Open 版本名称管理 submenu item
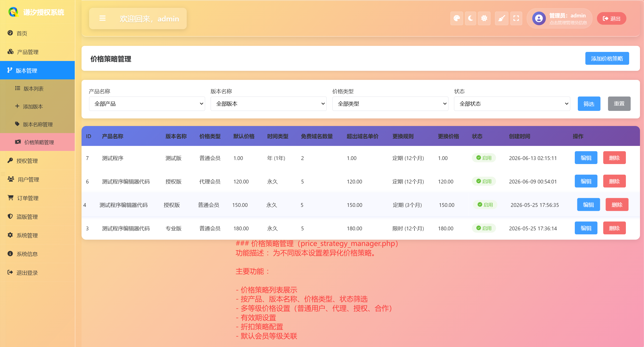Image resolution: width=644 pixels, height=347 pixels. coord(37,124)
